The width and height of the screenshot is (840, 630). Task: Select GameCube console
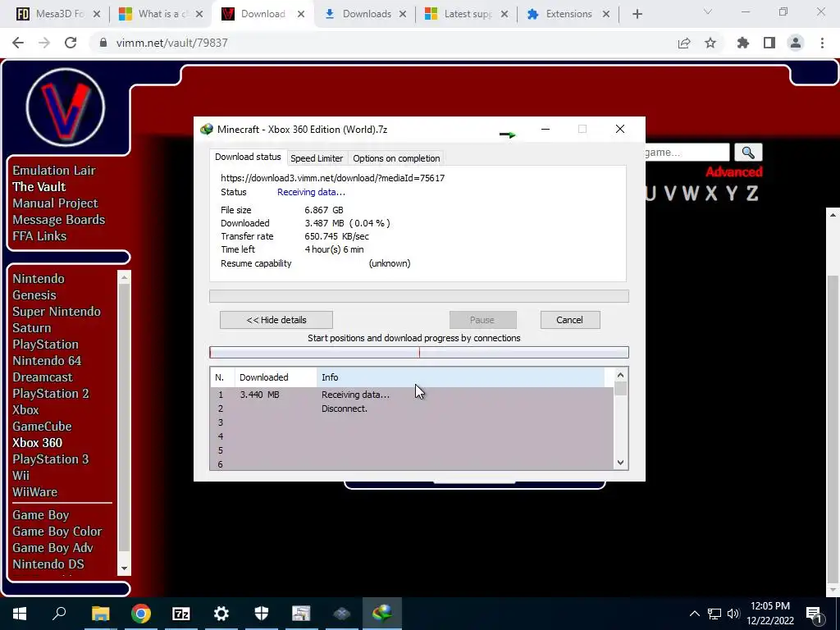43,427
